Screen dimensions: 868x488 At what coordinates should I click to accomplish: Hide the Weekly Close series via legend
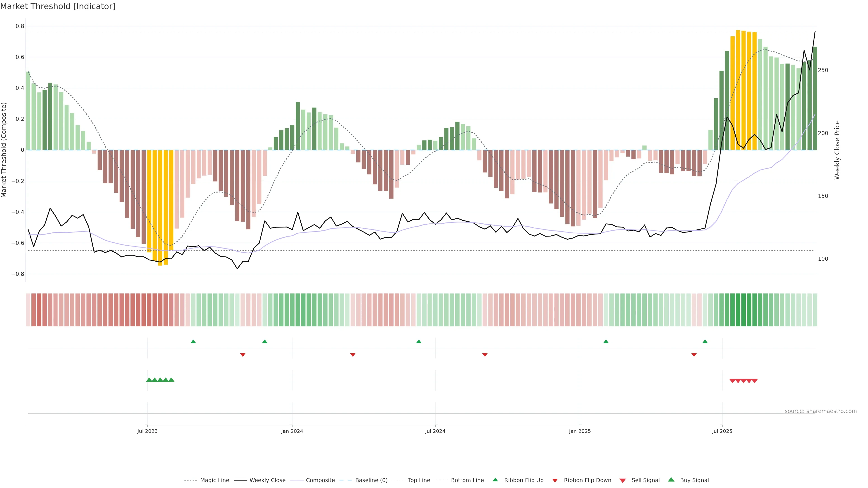point(267,480)
